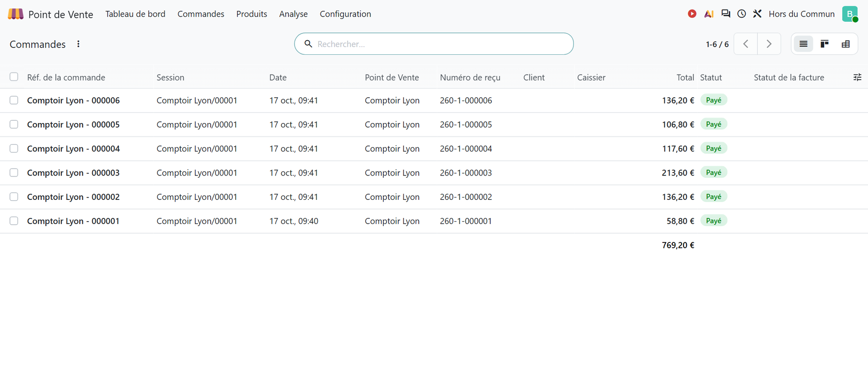The height and width of the screenshot is (374, 868).
Task: Open the activities clock icon
Action: (x=741, y=14)
